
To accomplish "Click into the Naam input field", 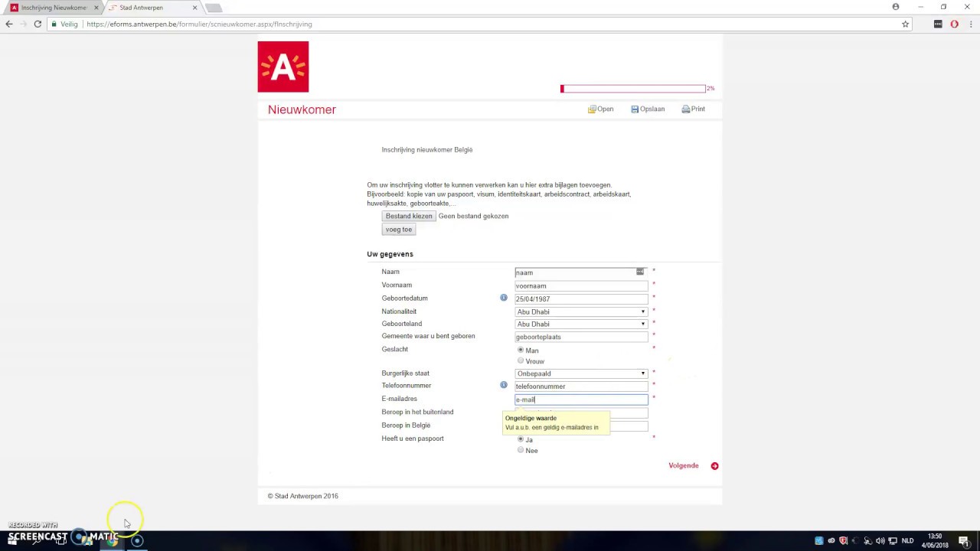I will tap(581, 272).
